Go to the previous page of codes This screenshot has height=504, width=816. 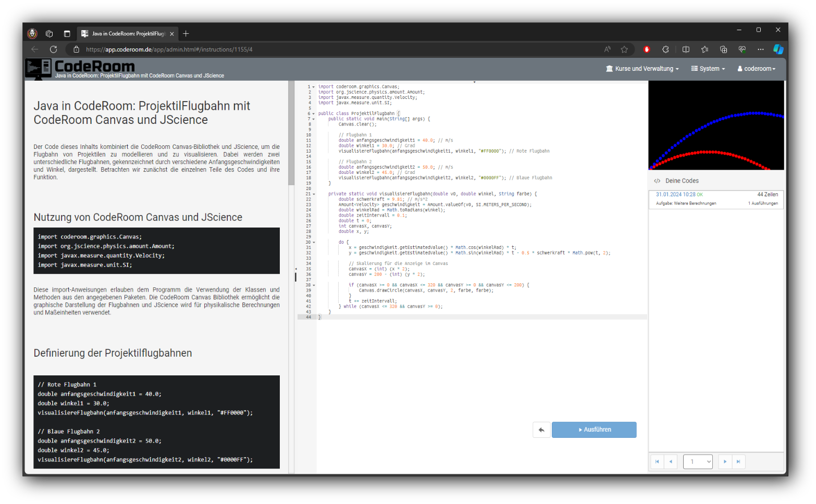point(671,462)
